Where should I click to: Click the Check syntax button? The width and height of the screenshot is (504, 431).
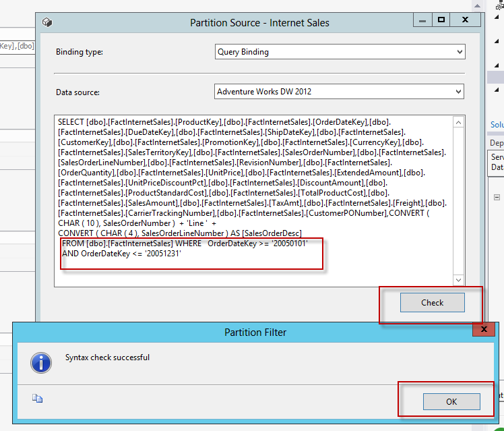(x=433, y=302)
